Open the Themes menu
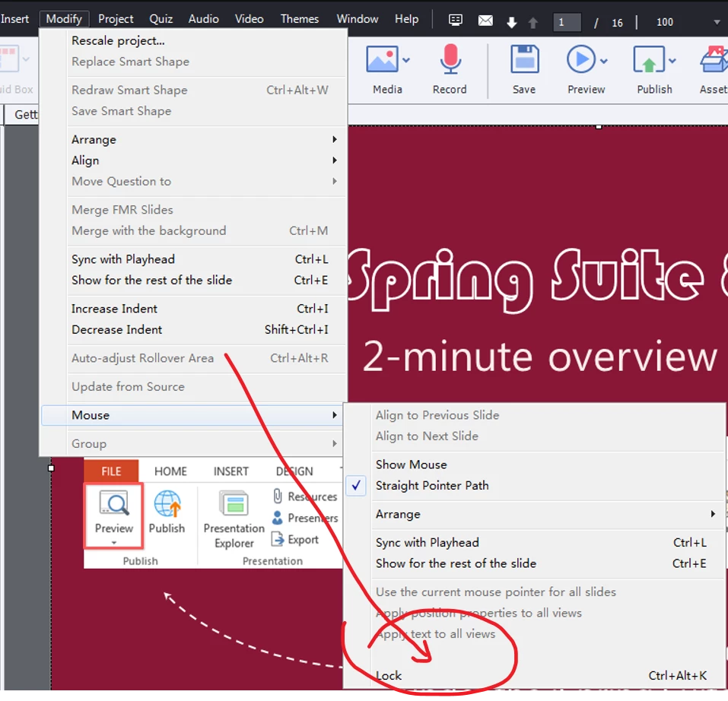728x701 pixels. coord(300,19)
